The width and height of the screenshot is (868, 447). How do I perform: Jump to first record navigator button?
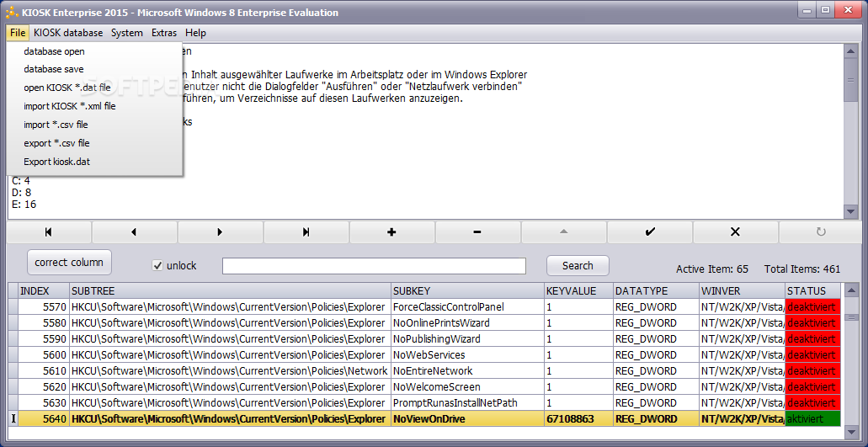[x=49, y=232]
